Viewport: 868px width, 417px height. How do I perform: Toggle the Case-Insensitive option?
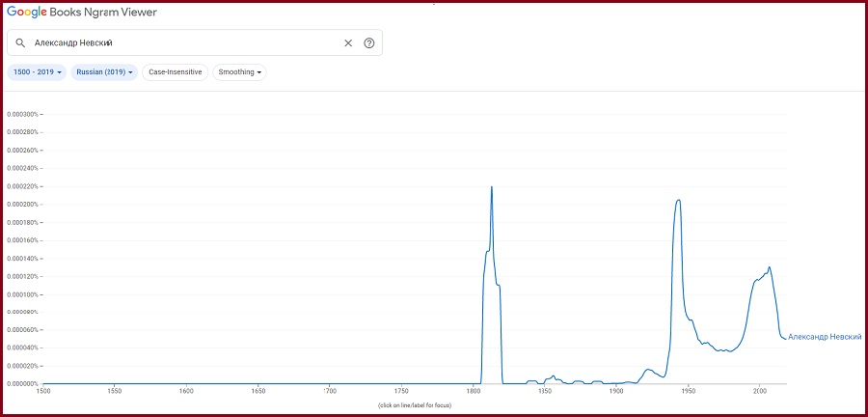(x=175, y=72)
